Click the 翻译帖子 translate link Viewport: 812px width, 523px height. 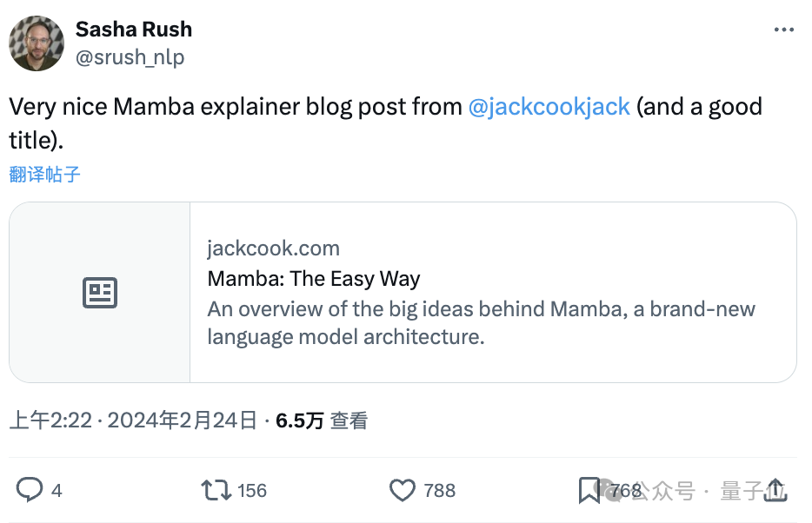tap(45, 174)
